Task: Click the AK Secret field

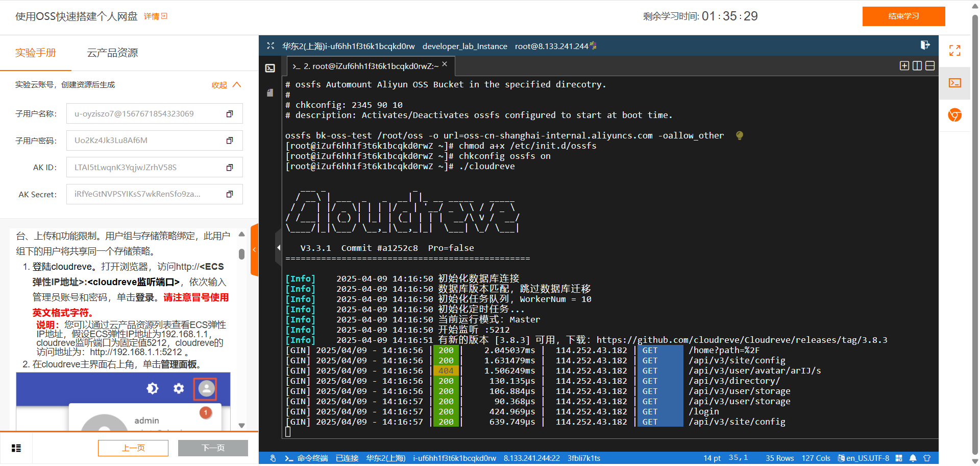Action: click(154, 194)
